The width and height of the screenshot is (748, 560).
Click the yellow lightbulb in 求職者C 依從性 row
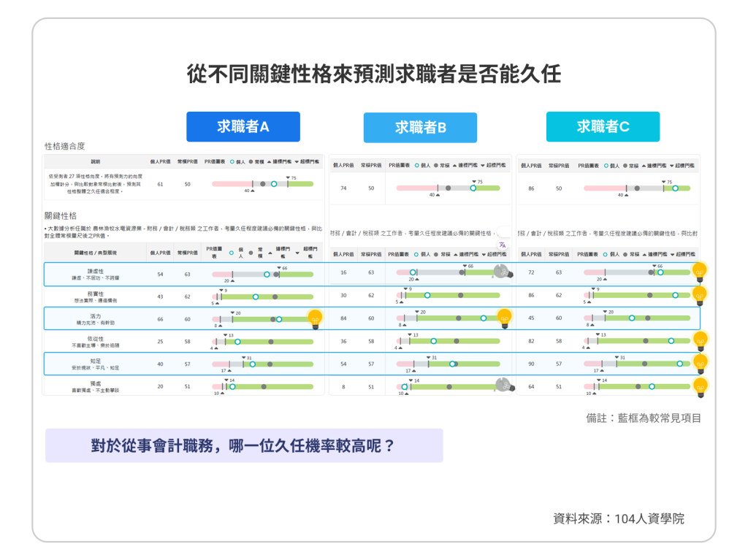click(x=701, y=340)
